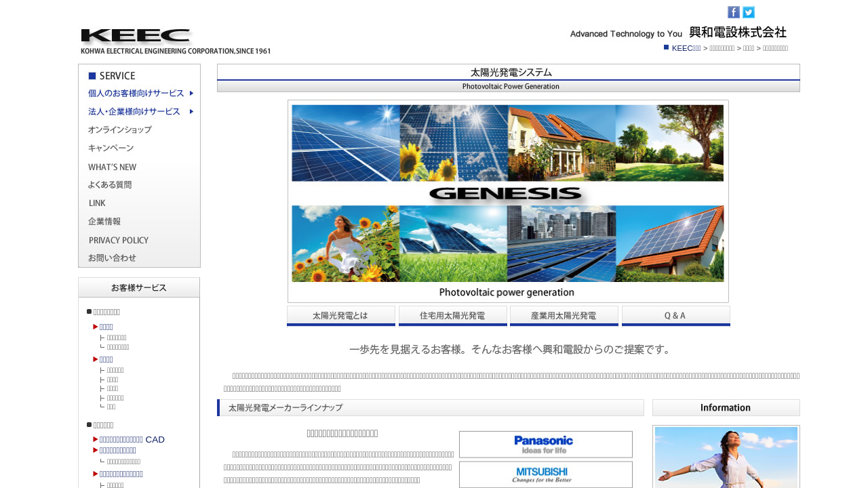This screenshot has height=488, width=868.
Task: Open よくある質問 in sidebar
Action: 110,185
